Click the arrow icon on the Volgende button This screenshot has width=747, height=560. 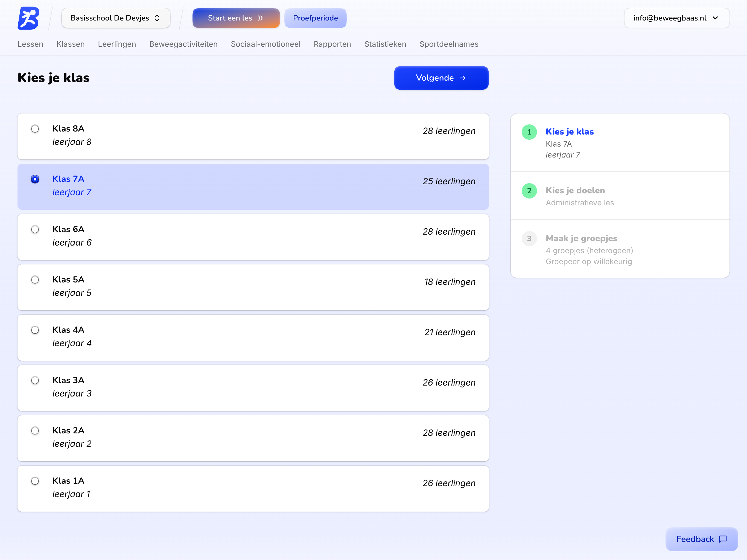pos(463,78)
